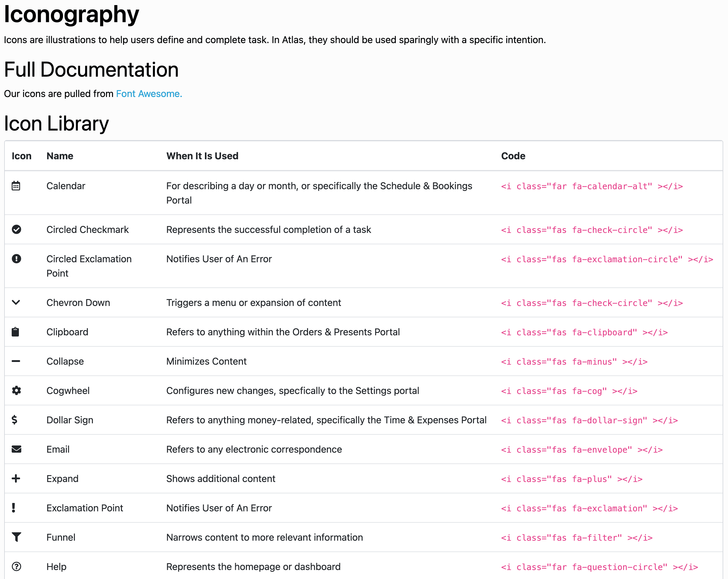Viewport: 728px width, 579px height.
Task: Click 'Represents the homepage or dashboard'
Action: 253,567
